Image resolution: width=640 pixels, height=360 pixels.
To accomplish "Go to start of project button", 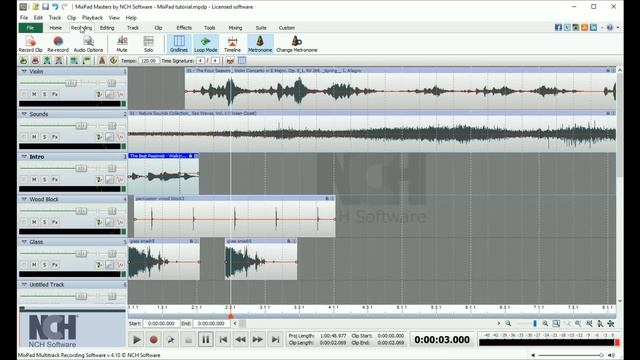I will (223, 340).
